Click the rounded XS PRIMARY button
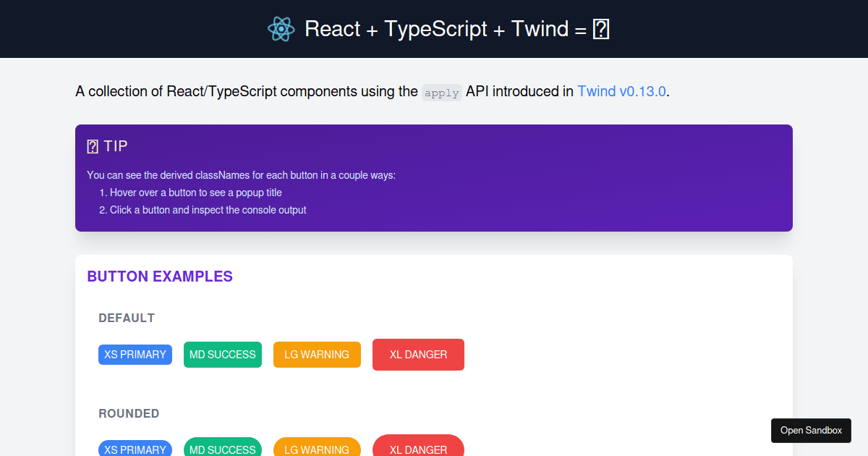 pyautogui.click(x=135, y=449)
